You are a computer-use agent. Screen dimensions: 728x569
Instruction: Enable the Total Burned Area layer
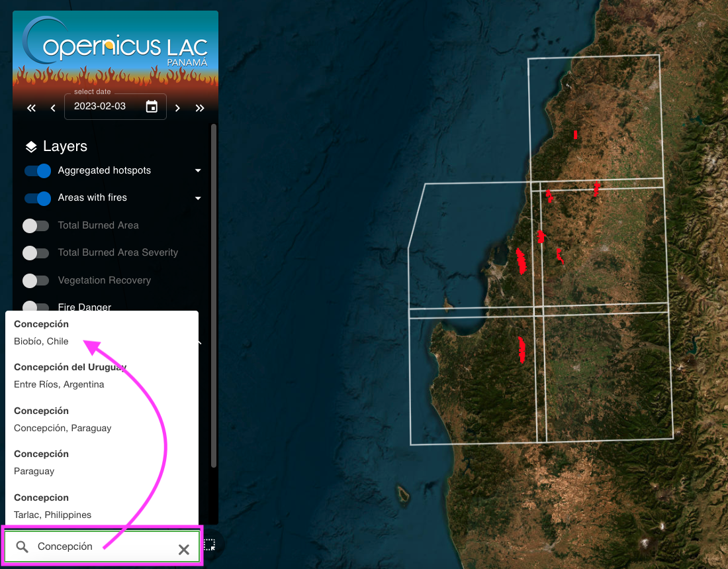(36, 226)
